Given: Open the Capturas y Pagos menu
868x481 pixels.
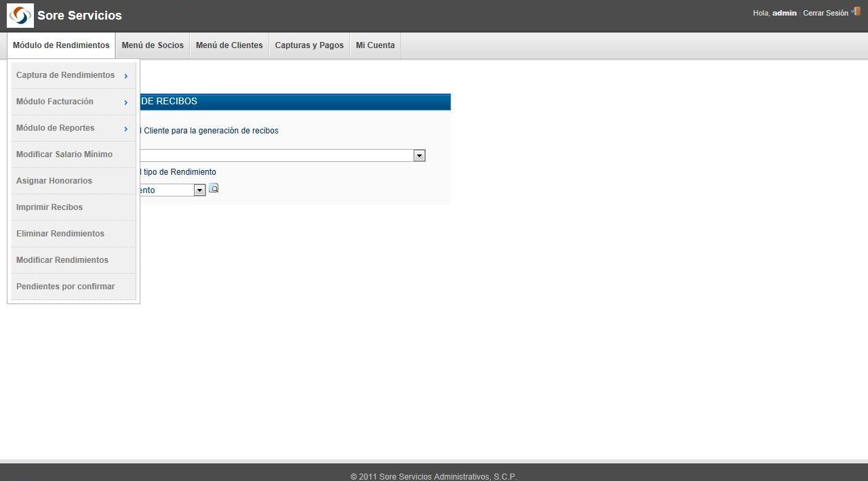Looking at the screenshot, I should 309,45.
